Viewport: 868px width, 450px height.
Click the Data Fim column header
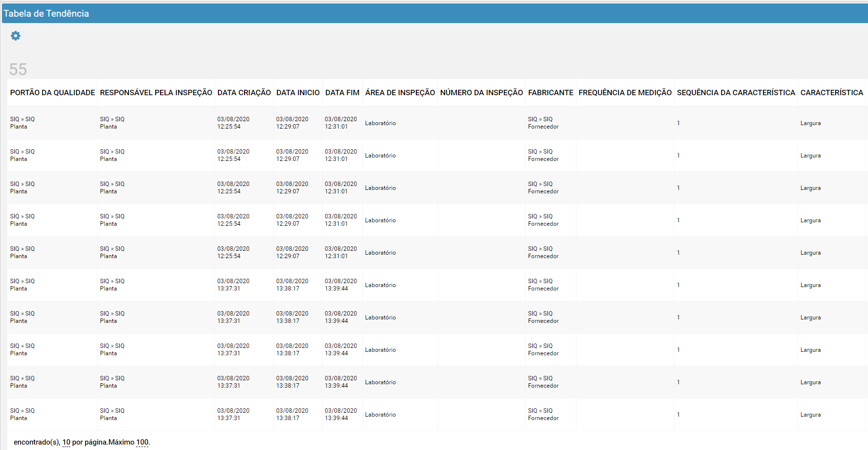click(x=342, y=93)
